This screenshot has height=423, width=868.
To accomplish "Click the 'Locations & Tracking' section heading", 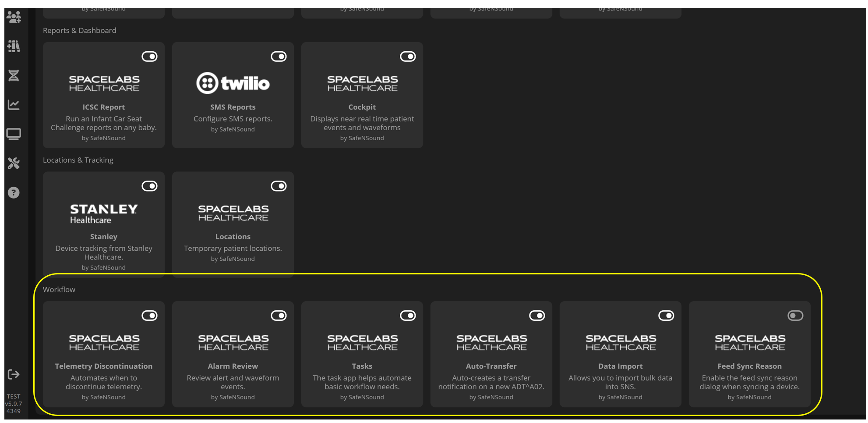I will pos(78,160).
